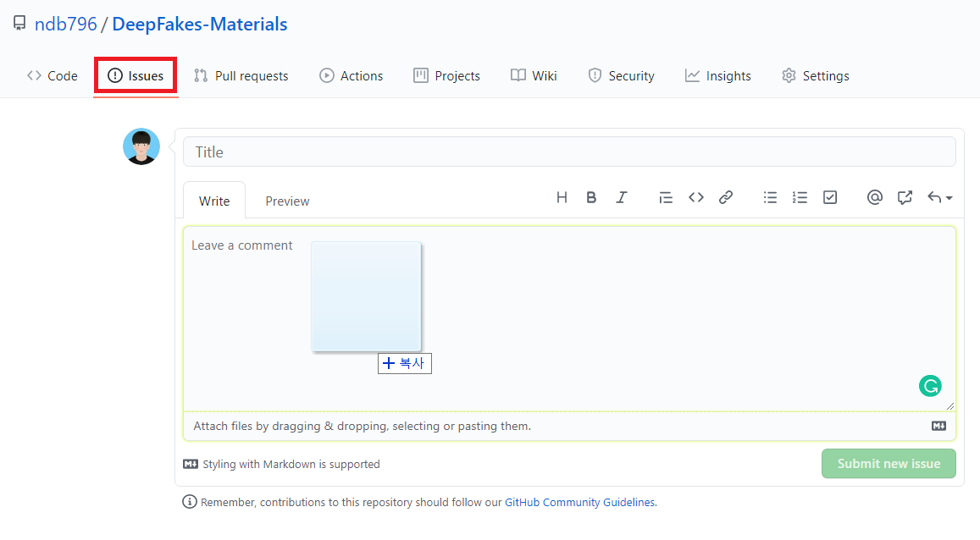Open the Issues tab
The width and height of the screenshot is (980, 540).
pyautogui.click(x=136, y=76)
